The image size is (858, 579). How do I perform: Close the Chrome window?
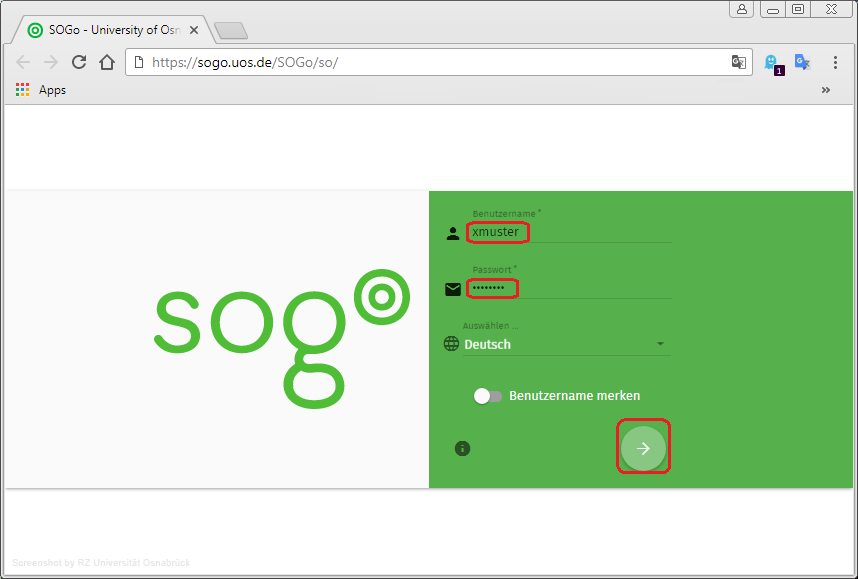coord(831,9)
